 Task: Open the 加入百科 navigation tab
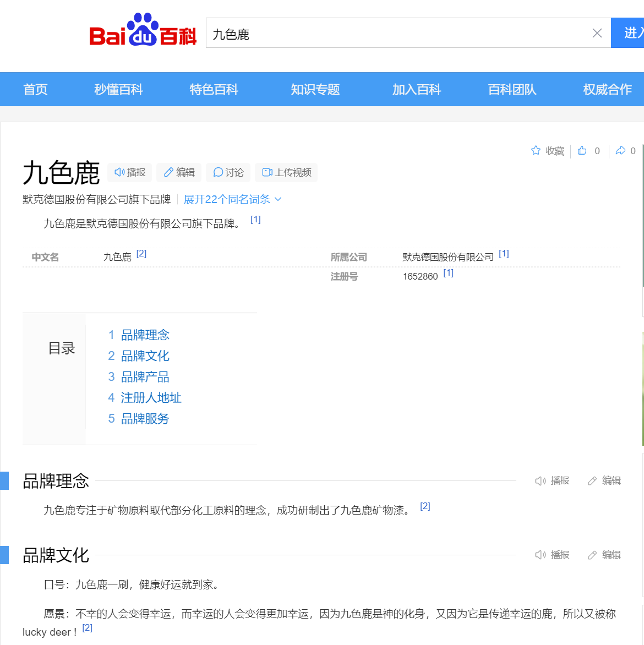click(417, 89)
